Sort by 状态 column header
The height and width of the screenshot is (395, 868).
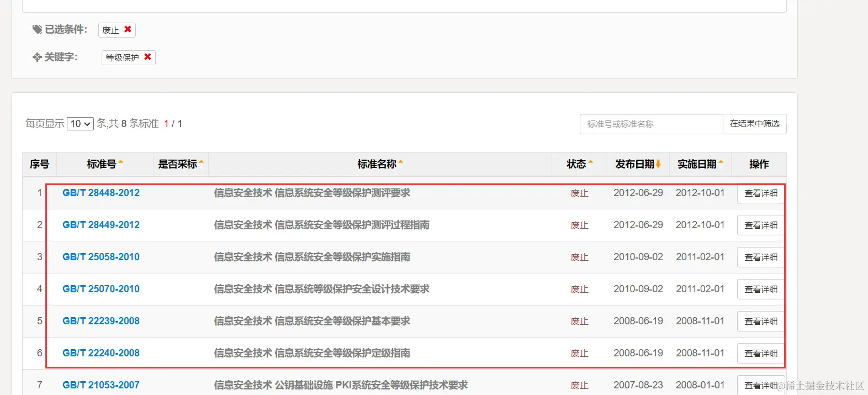tap(579, 164)
